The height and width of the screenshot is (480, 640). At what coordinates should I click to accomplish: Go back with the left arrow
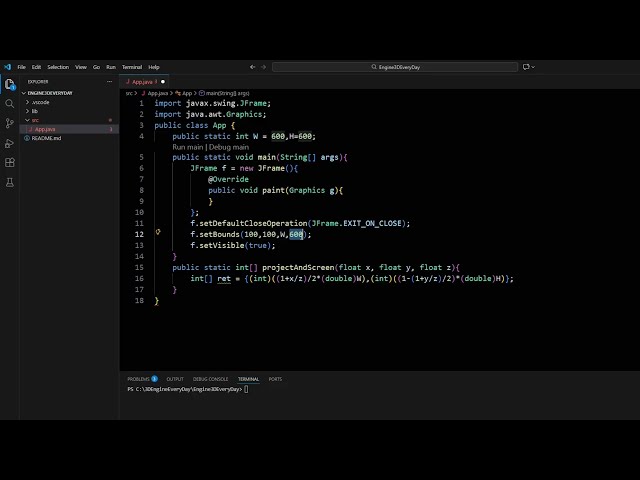point(252,67)
